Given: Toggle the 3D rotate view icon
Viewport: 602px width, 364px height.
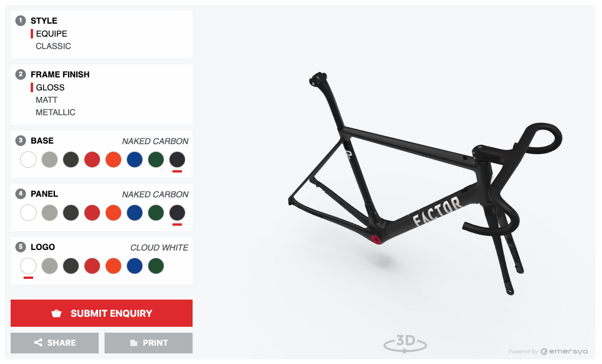Looking at the screenshot, I should pos(405,343).
